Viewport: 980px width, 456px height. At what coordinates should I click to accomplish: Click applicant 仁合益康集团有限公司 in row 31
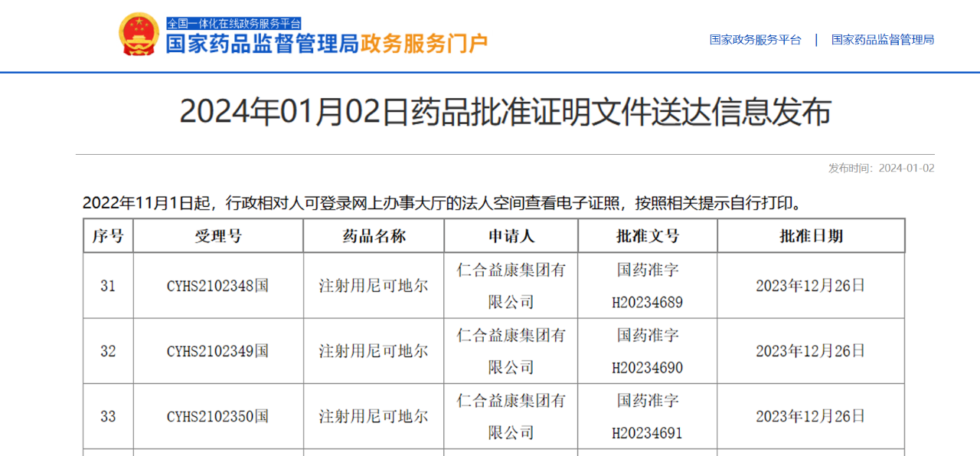click(x=511, y=286)
